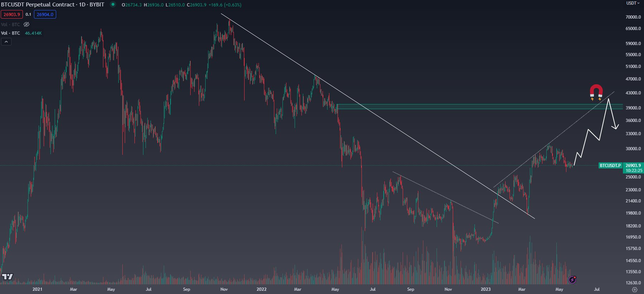The width and height of the screenshot is (644, 294).
Task: Click the BTCUSDT.P symbol price label
Action: pos(610,166)
